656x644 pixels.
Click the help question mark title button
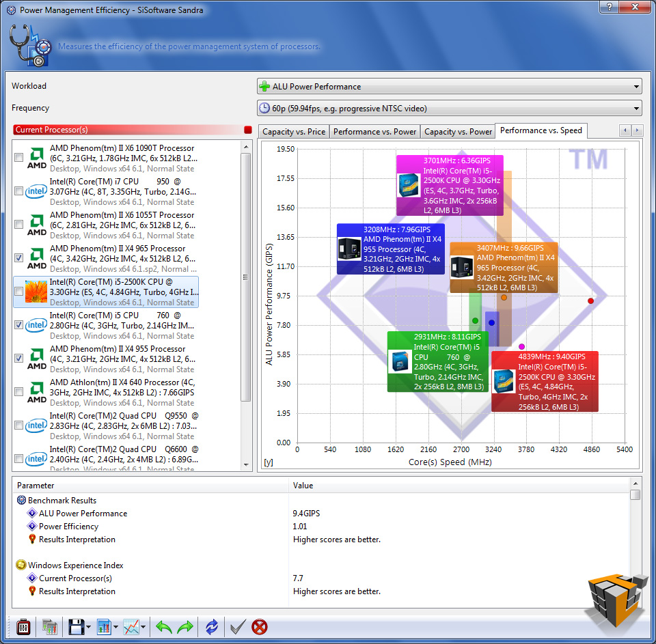(x=610, y=7)
